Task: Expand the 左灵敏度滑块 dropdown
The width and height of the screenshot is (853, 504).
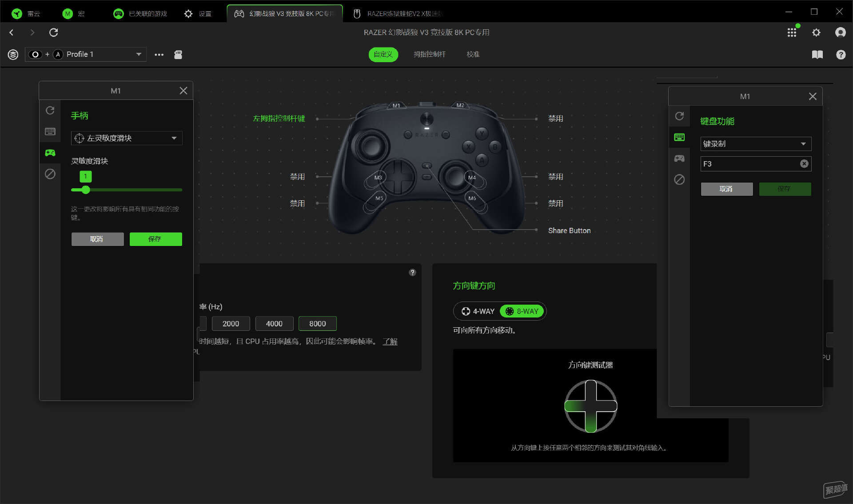Action: tap(127, 138)
